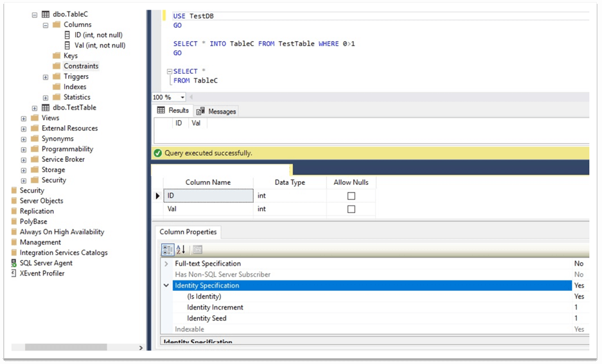This screenshot has height=364, width=602.
Task: Click the Object Explorer horizontal scrollbar
Action: pos(66,347)
